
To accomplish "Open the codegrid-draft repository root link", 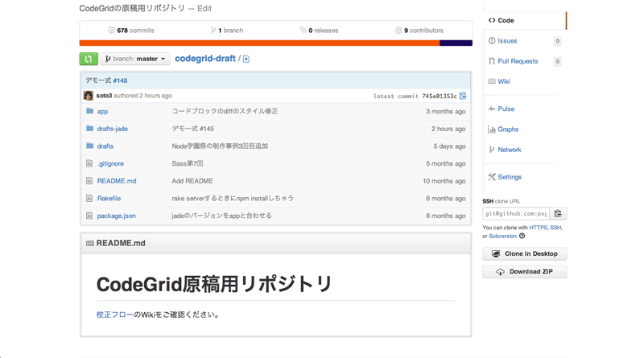I will pyautogui.click(x=205, y=58).
